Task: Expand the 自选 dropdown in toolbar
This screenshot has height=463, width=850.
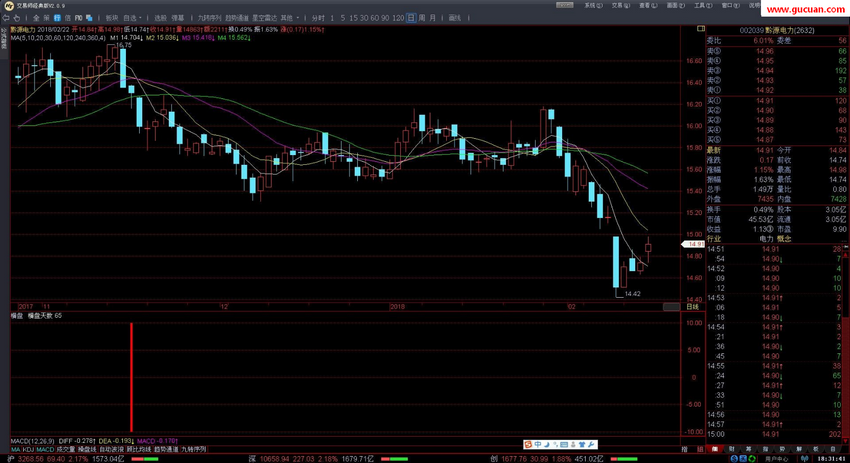Action: [132, 18]
